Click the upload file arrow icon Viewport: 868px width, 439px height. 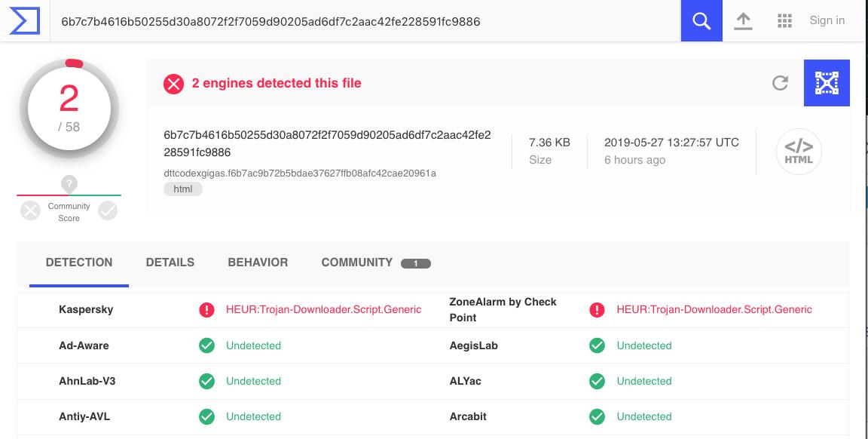tap(743, 21)
